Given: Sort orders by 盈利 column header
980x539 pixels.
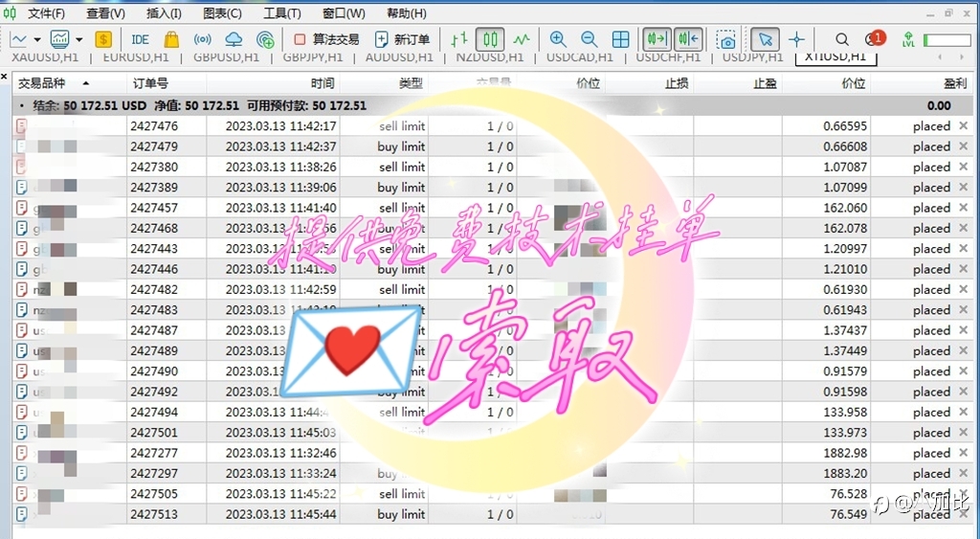Looking at the screenshot, I should coord(955,83).
